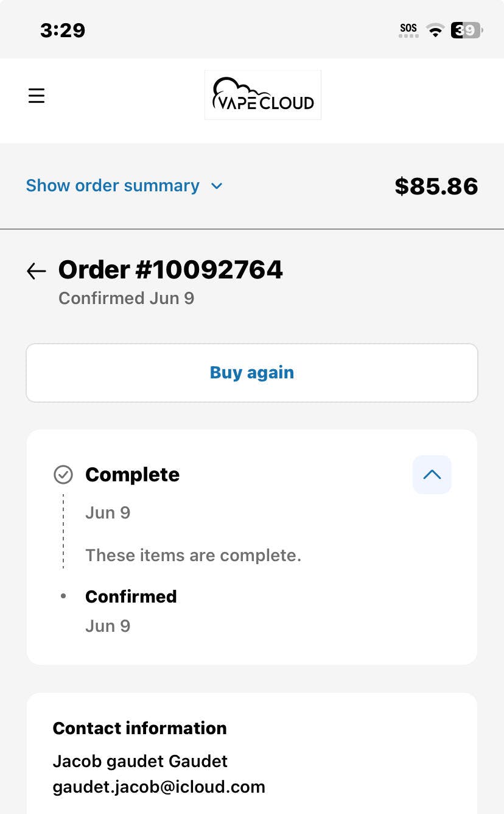Tap the SOS signal indicator
The width and height of the screenshot is (504, 814).
pos(408,30)
